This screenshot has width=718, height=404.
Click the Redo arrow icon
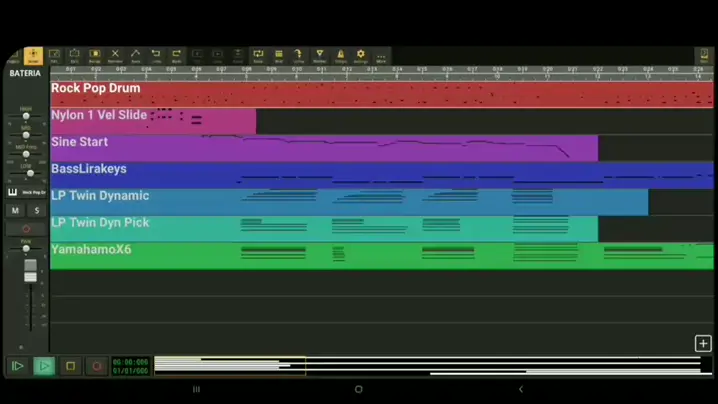176,55
